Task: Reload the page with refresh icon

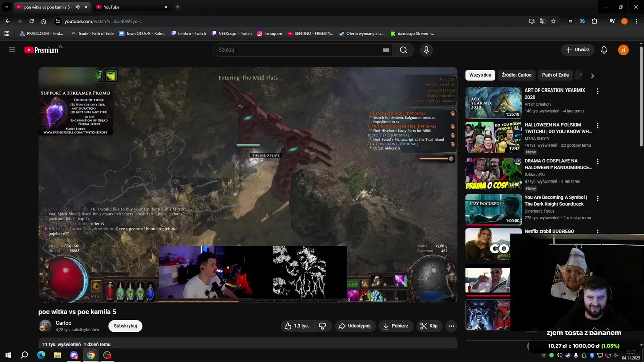Action: point(31,21)
